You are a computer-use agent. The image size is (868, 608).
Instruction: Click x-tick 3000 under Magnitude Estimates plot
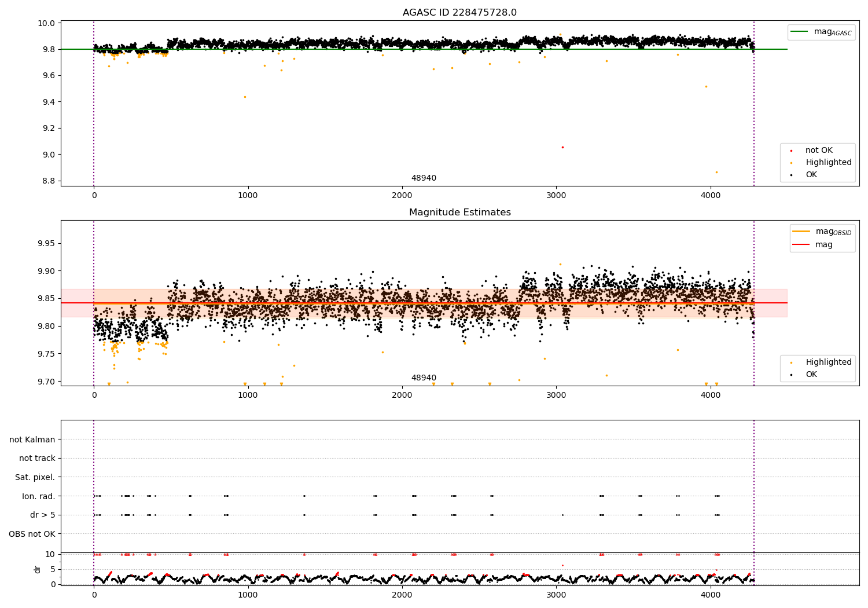pyautogui.click(x=556, y=395)
